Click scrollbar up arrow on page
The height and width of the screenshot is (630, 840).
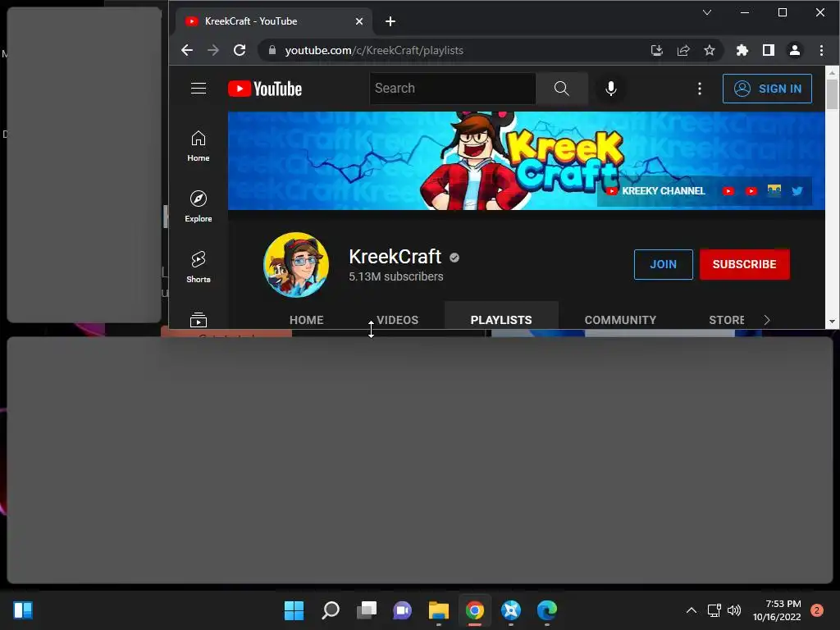click(832, 72)
